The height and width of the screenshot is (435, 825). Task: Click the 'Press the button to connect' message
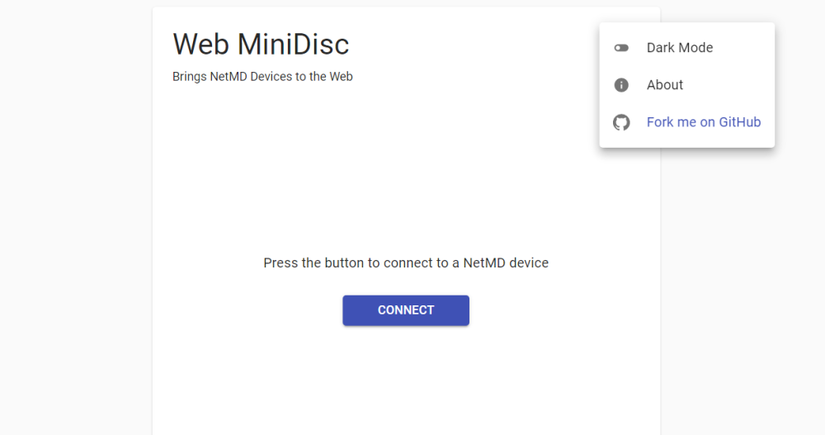405,263
